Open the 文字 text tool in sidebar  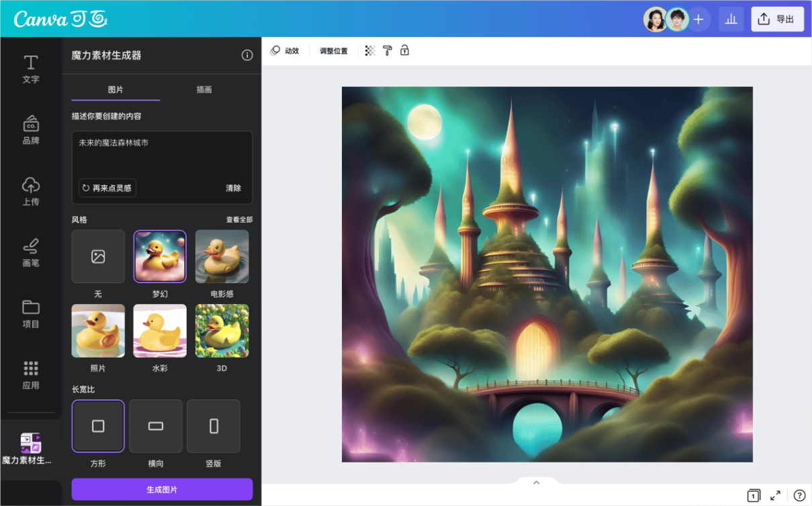31,68
